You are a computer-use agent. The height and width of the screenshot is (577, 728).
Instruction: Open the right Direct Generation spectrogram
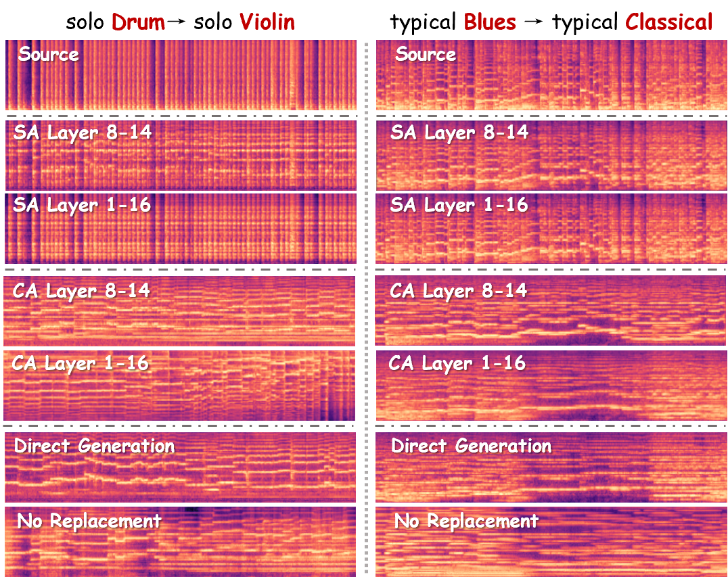(x=551, y=467)
